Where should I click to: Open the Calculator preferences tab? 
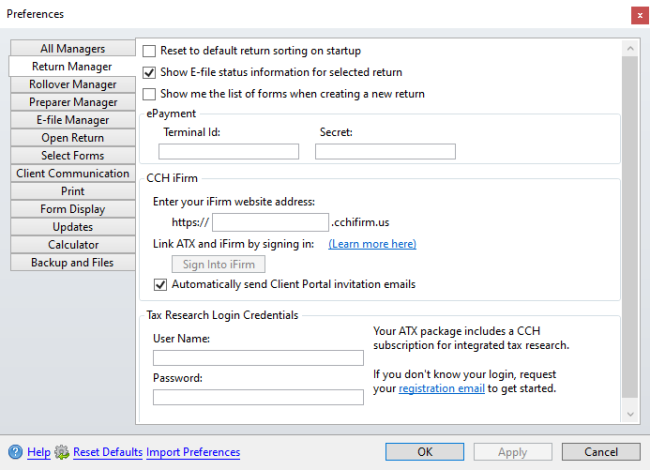click(x=73, y=245)
